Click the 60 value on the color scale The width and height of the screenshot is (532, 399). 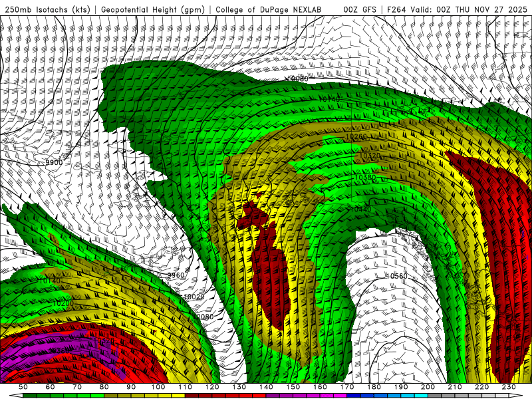(51, 387)
